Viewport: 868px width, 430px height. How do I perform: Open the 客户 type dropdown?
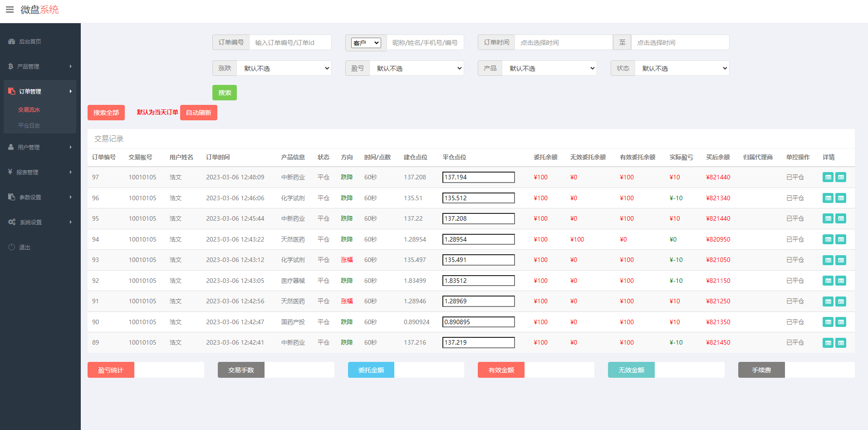coord(366,43)
